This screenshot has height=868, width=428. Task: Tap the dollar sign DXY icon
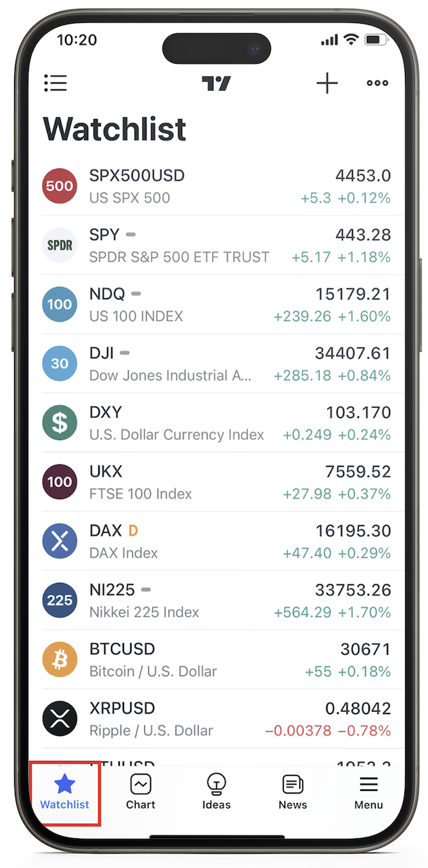pos(60,422)
